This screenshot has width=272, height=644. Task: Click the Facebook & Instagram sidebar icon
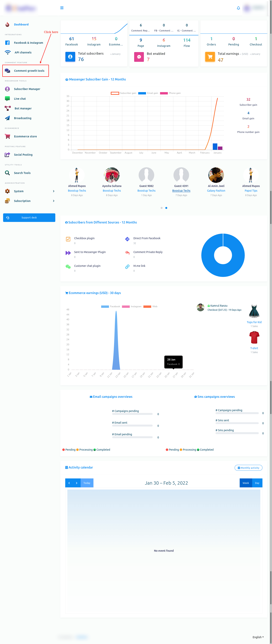pyautogui.click(x=8, y=43)
